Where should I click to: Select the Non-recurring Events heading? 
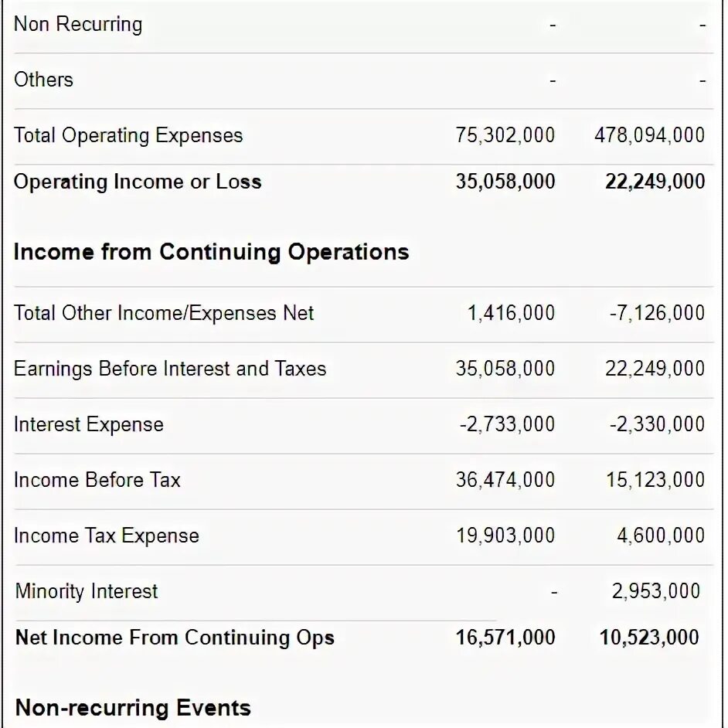click(133, 708)
